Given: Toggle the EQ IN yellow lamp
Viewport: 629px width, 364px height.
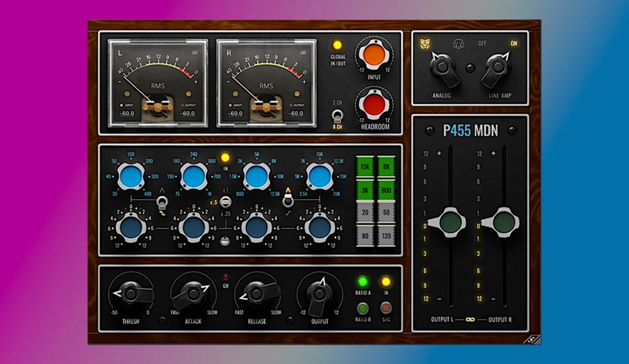Looking at the screenshot, I should [225, 157].
